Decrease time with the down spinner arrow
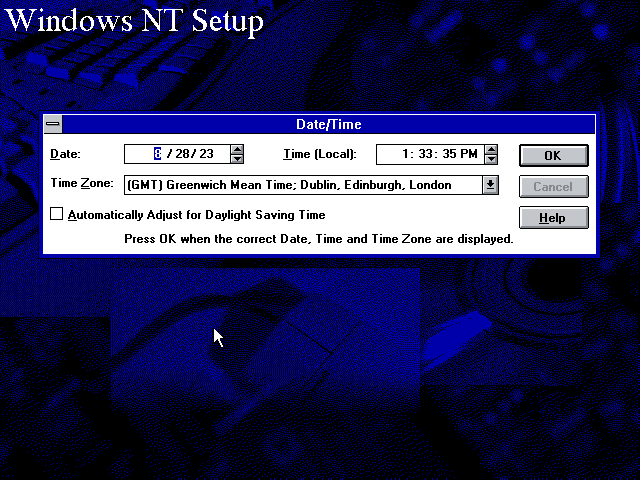Screen dimensions: 640x480 point(491,159)
